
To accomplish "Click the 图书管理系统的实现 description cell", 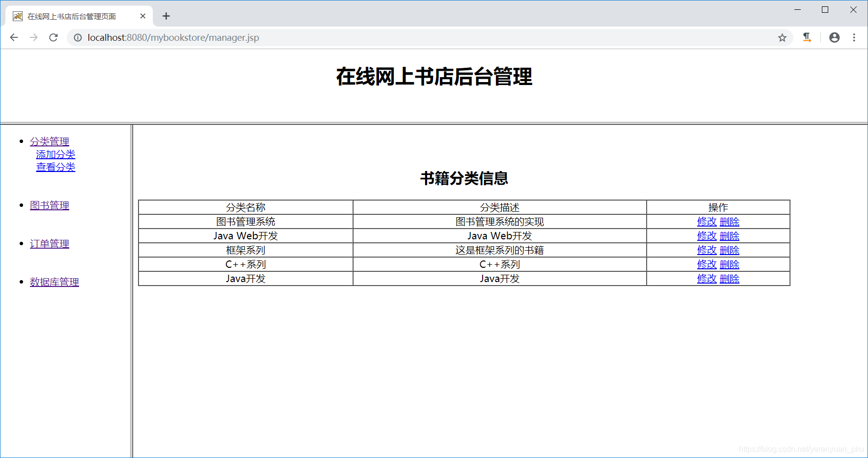I will tap(500, 222).
